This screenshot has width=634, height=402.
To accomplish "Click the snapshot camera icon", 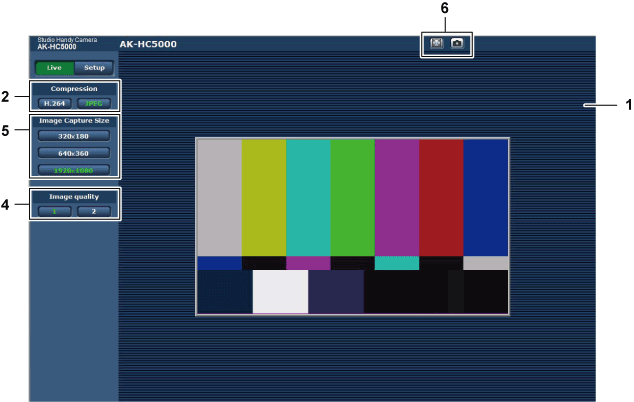I will (x=457, y=43).
